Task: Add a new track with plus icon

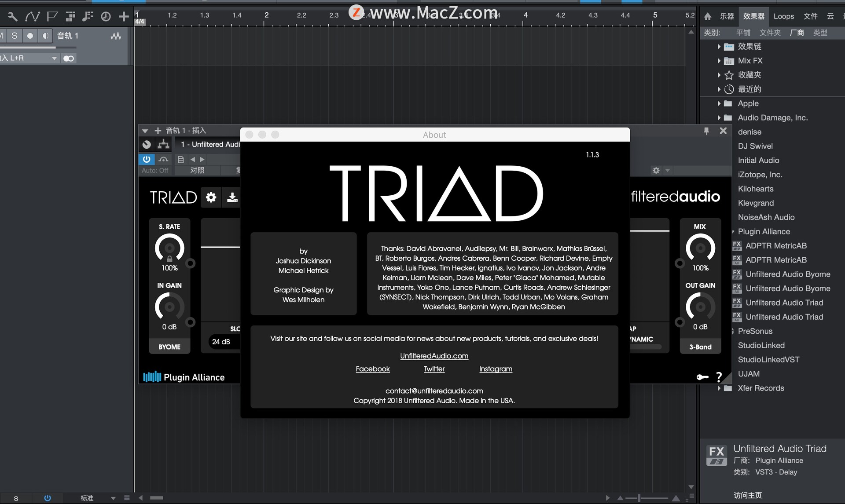Action: [x=124, y=17]
